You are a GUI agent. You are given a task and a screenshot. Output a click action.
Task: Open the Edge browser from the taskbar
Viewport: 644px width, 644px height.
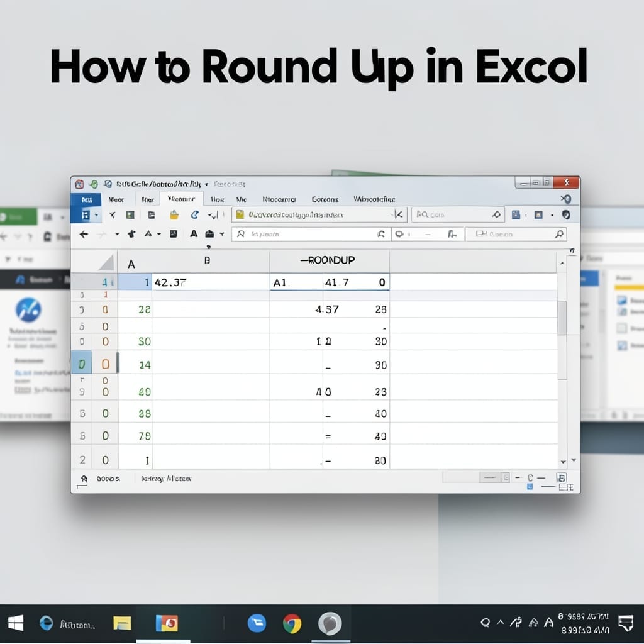(47, 623)
